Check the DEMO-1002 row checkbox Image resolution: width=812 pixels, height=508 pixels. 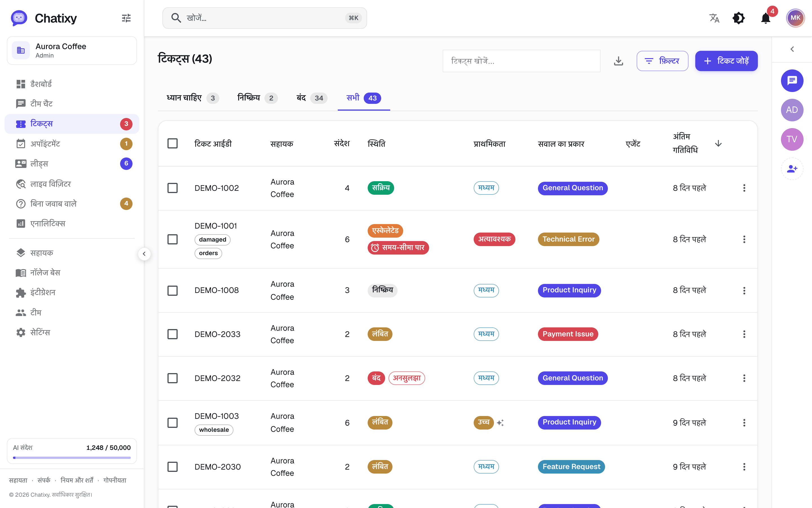[x=173, y=188]
